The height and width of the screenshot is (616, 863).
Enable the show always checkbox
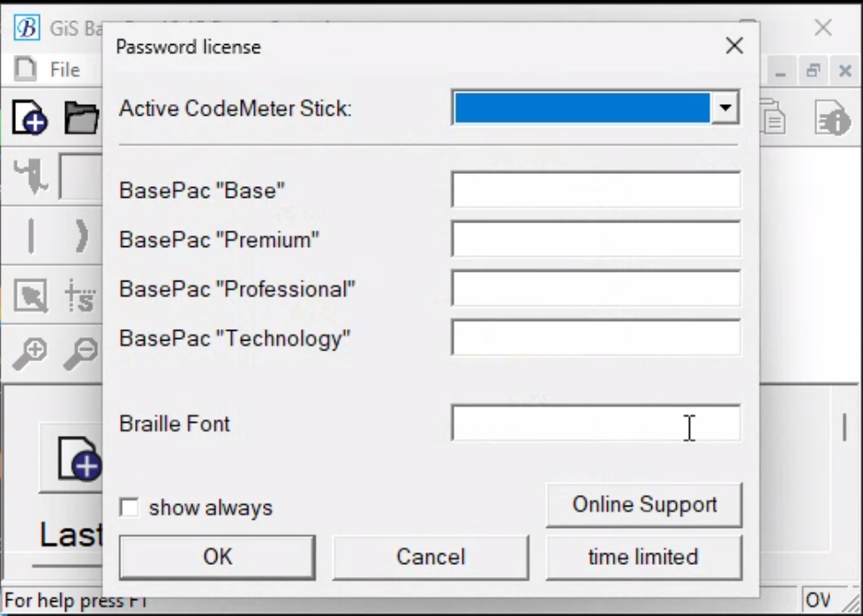pyautogui.click(x=129, y=507)
